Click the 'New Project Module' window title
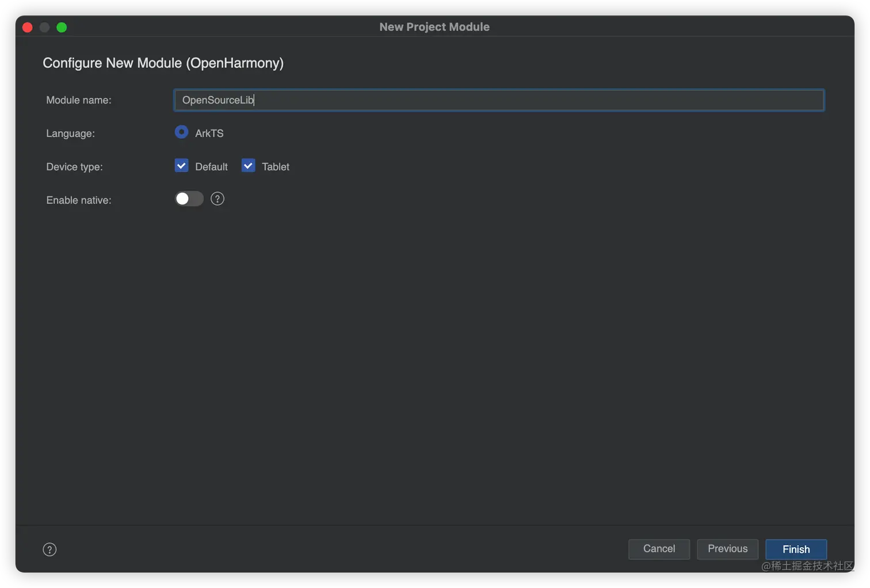870x588 pixels. [x=434, y=27]
